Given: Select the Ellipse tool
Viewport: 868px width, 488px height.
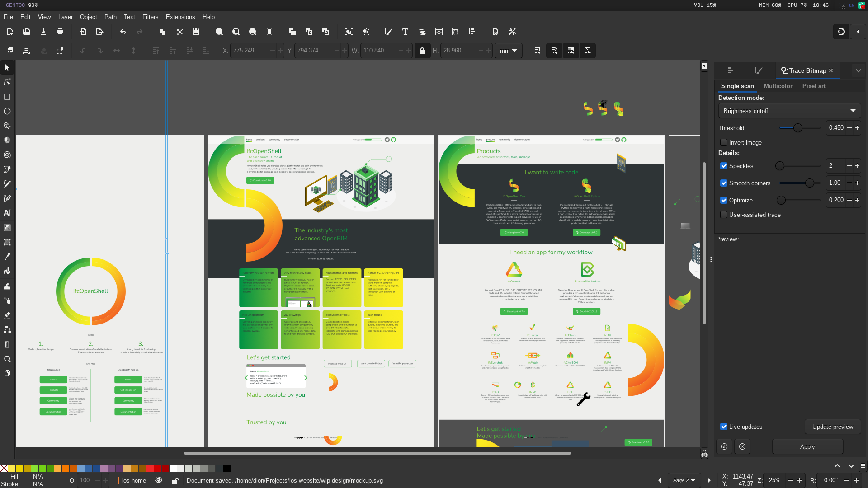Looking at the screenshot, I should pos(7,111).
